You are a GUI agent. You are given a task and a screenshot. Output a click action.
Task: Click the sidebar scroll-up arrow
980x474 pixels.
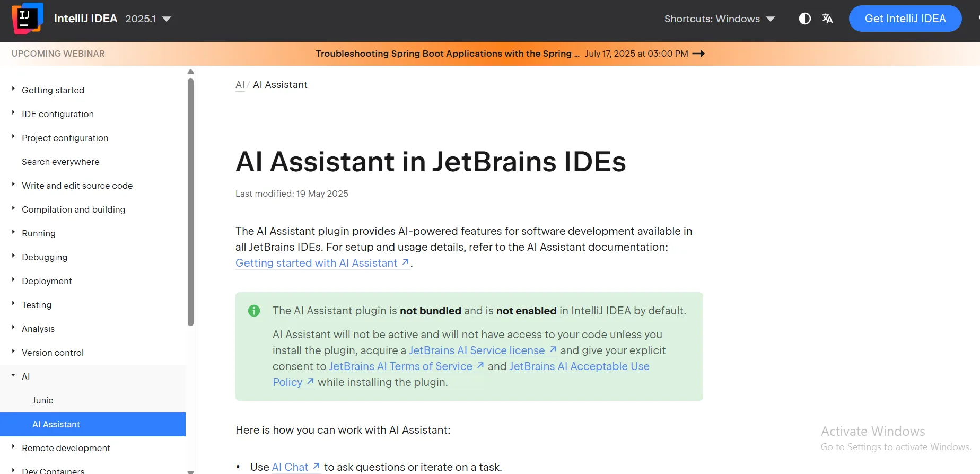[x=191, y=72]
